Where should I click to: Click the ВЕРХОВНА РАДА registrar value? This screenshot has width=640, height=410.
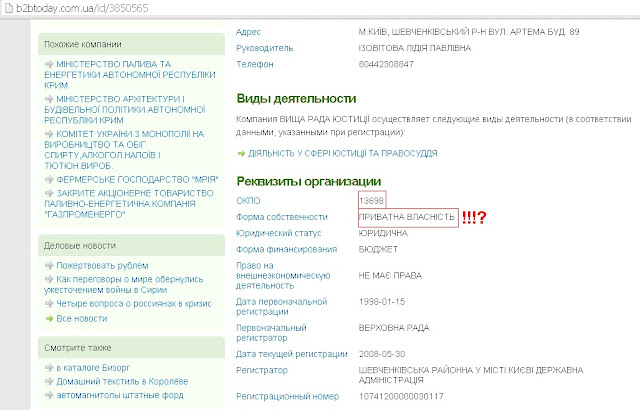tap(394, 328)
